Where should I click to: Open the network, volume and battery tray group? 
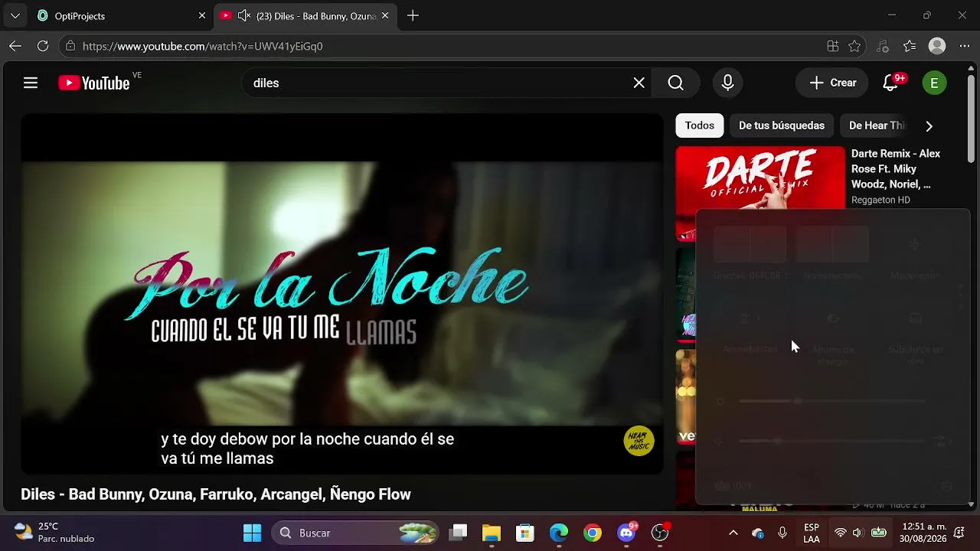860,533
